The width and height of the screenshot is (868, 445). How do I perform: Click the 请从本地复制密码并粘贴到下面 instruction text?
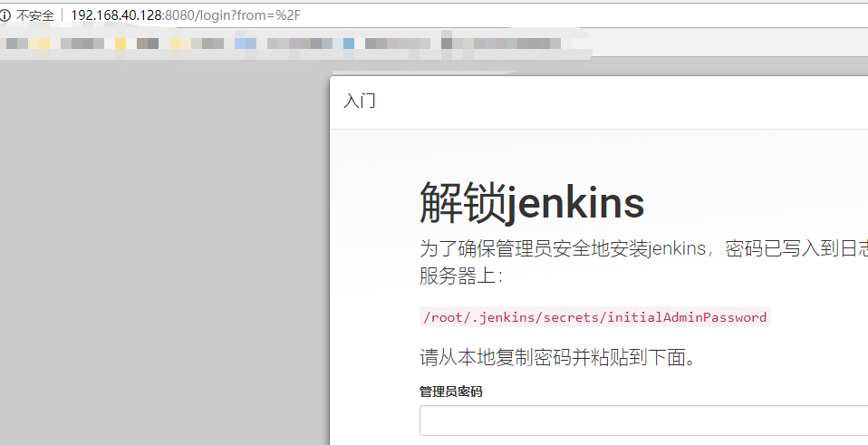[557, 358]
